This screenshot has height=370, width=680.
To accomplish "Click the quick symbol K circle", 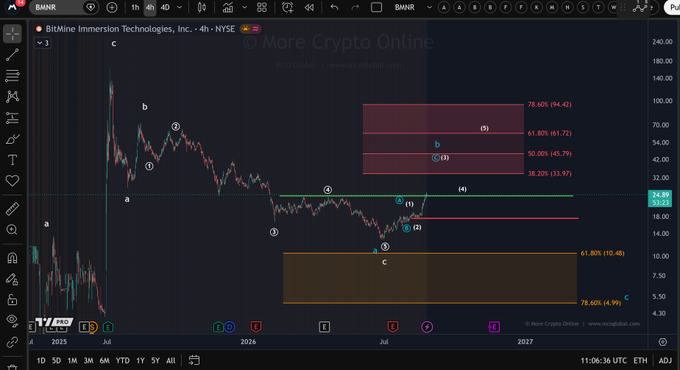I will 536,7.
